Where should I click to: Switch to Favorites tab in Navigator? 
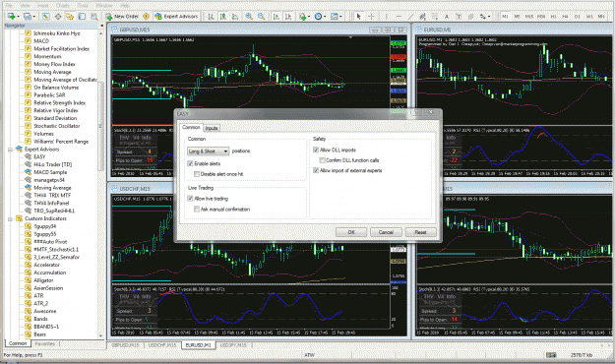pyautogui.click(x=44, y=343)
